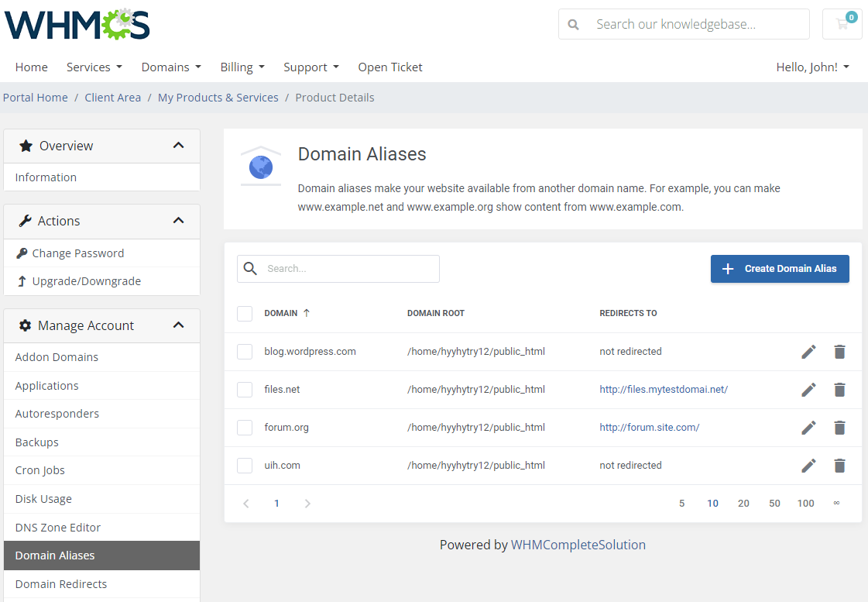
Task: Open the shopping cart icon
Action: [842, 24]
